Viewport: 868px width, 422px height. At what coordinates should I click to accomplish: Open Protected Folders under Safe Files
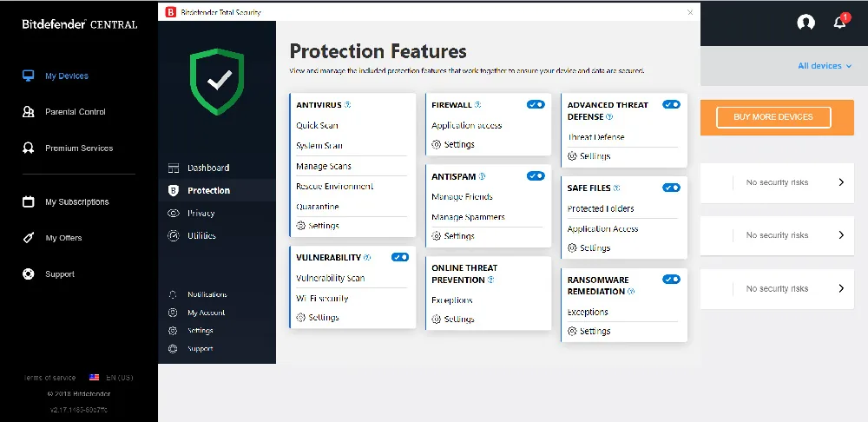(601, 208)
